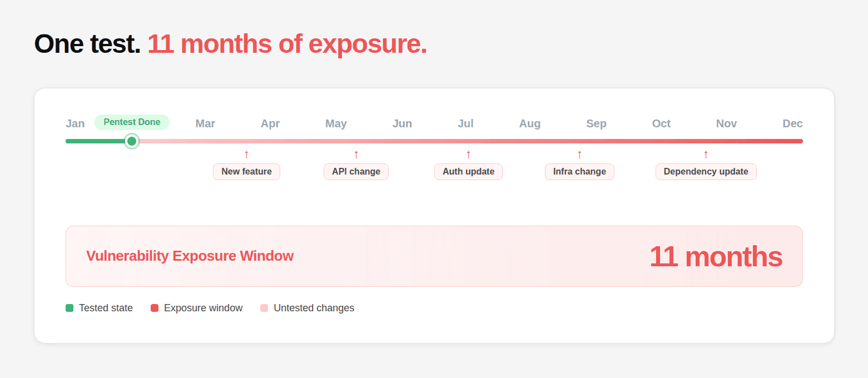
Task: Click the green Pentest Done timeline dot
Action: pyautogui.click(x=132, y=141)
